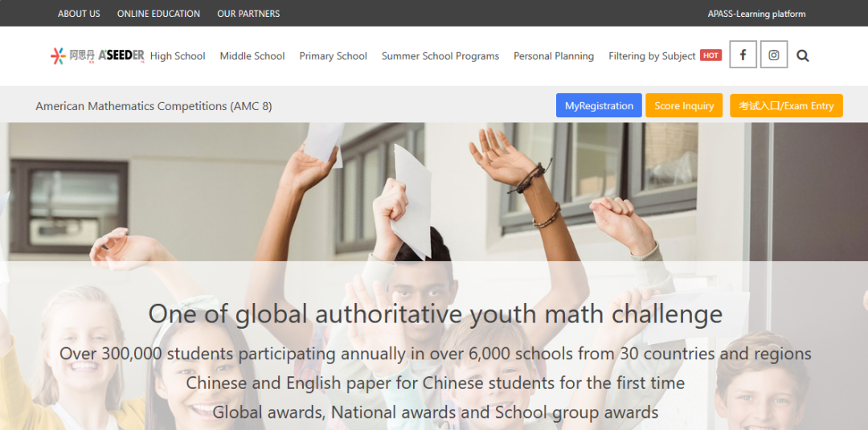Visit the OUR PARTNERS link
The width and height of the screenshot is (868, 430).
point(248,14)
